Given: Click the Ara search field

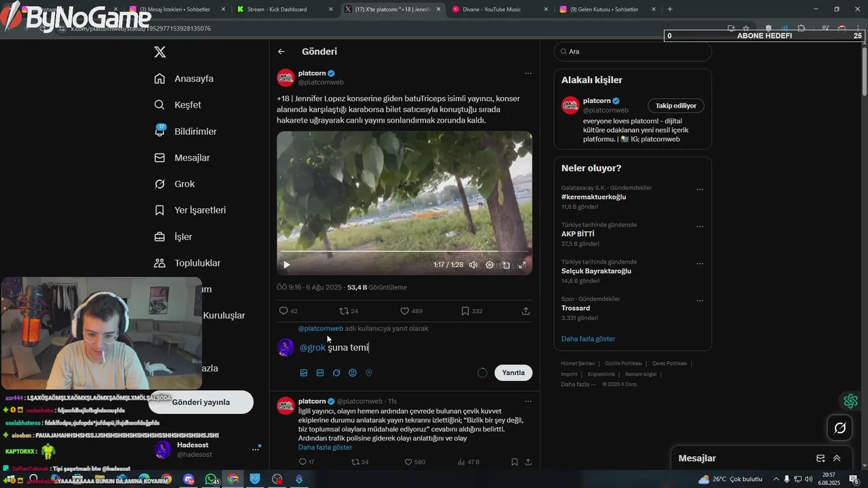Looking at the screenshot, I should [633, 52].
